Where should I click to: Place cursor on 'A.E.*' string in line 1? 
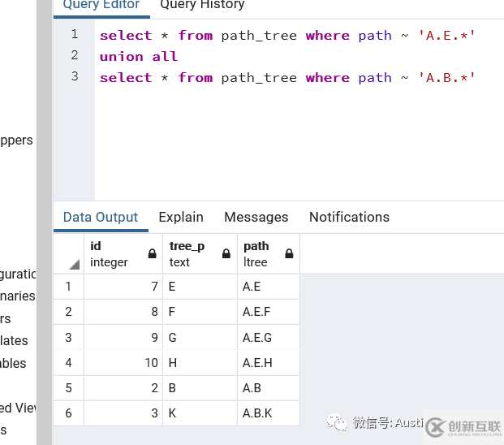pos(447,36)
